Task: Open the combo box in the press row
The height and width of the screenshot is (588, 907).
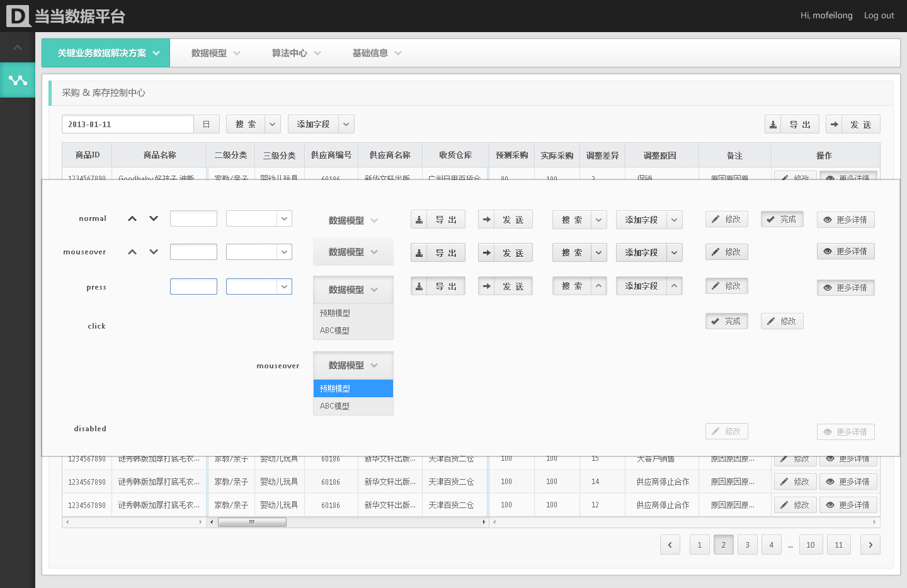Action: [x=259, y=286]
